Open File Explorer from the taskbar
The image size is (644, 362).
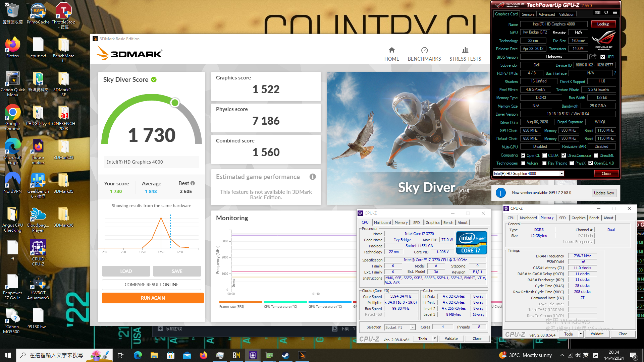(154, 355)
